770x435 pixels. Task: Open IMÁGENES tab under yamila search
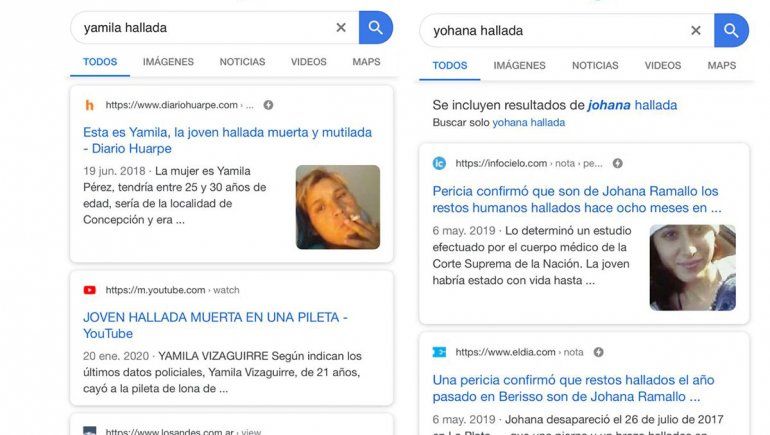(x=168, y=62)
